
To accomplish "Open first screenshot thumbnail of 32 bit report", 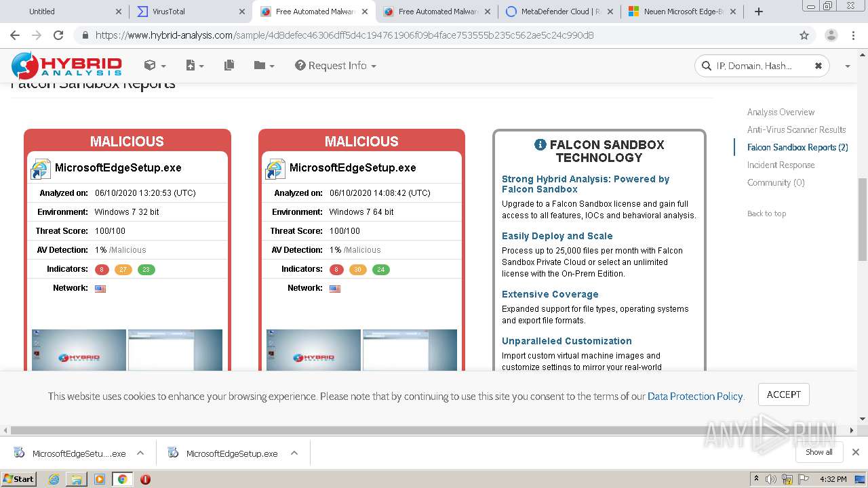I will coord(79,350).
